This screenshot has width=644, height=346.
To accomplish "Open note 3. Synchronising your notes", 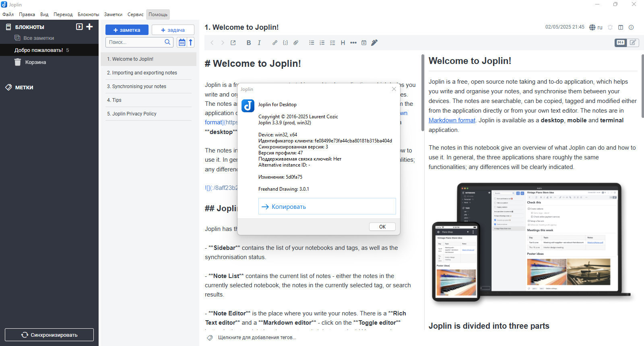I will tap(149, 86).
